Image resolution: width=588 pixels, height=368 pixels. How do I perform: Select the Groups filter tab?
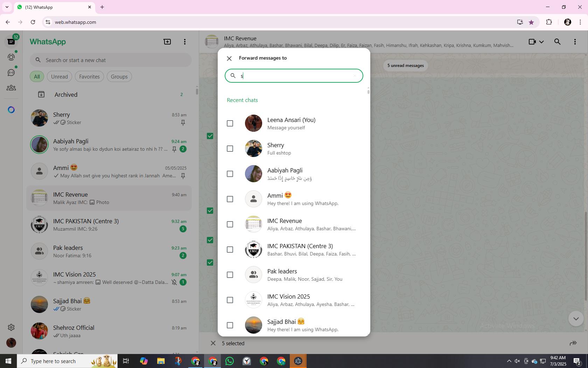(119, 77)
